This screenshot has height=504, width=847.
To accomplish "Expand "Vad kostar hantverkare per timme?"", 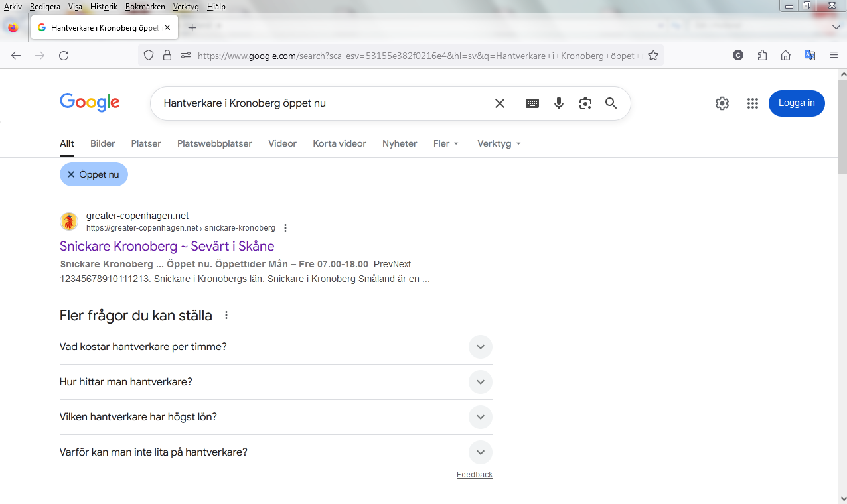I will [x=480, y=347].
